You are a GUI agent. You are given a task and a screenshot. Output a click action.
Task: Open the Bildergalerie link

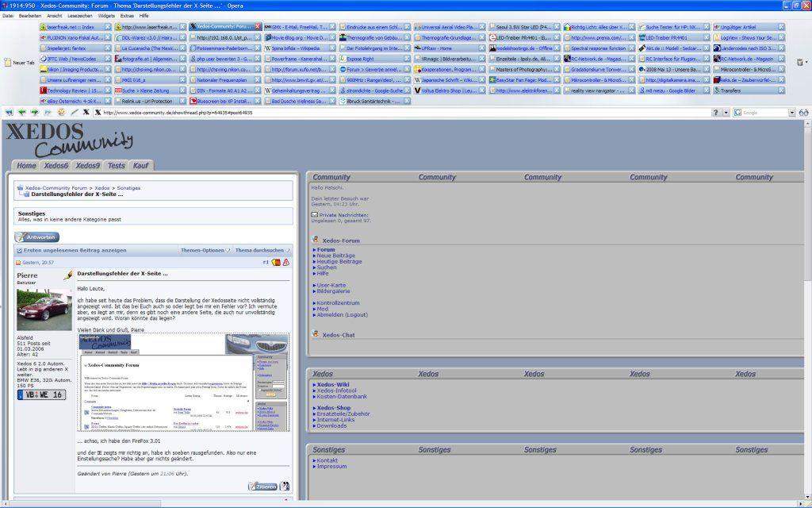tap(333, 291)
